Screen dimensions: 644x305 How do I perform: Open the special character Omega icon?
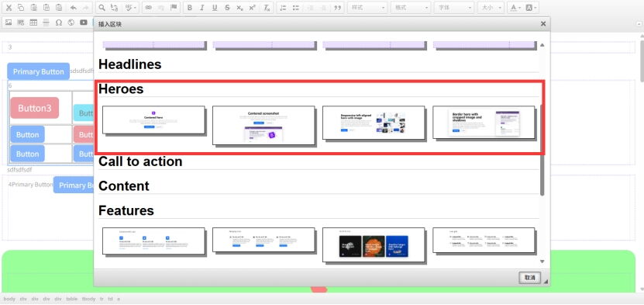tap(59, 23)
